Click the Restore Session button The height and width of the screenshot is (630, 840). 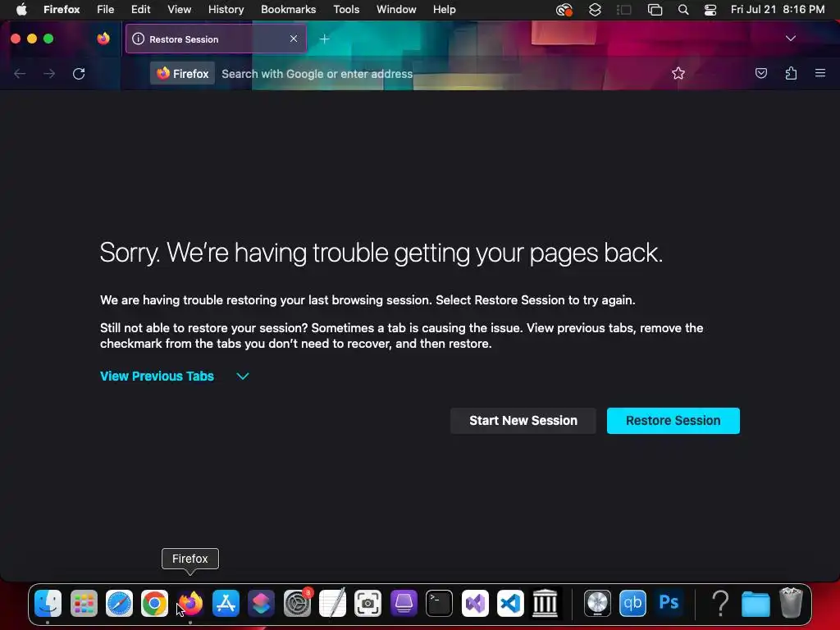pos(673,421)
